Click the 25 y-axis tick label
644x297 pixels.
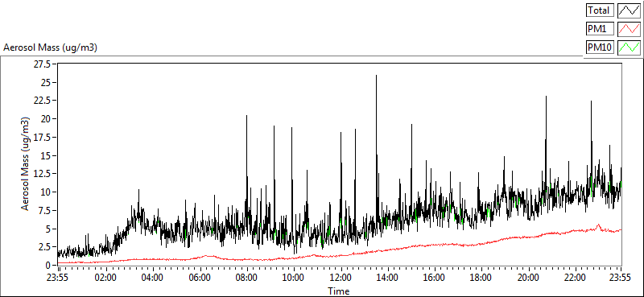coord(46,83)
